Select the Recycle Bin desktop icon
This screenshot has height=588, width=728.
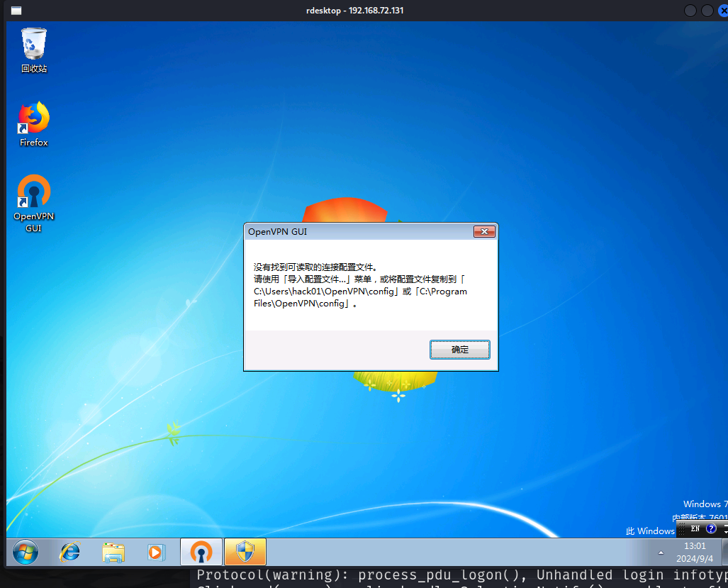pos(34,50)
